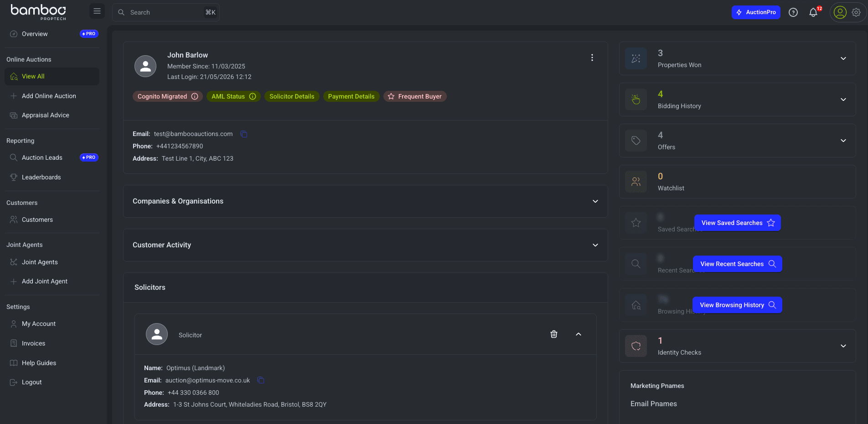Open the help question mark icon
This screenshot has width=868, height=424.
(x=793, y=12)
